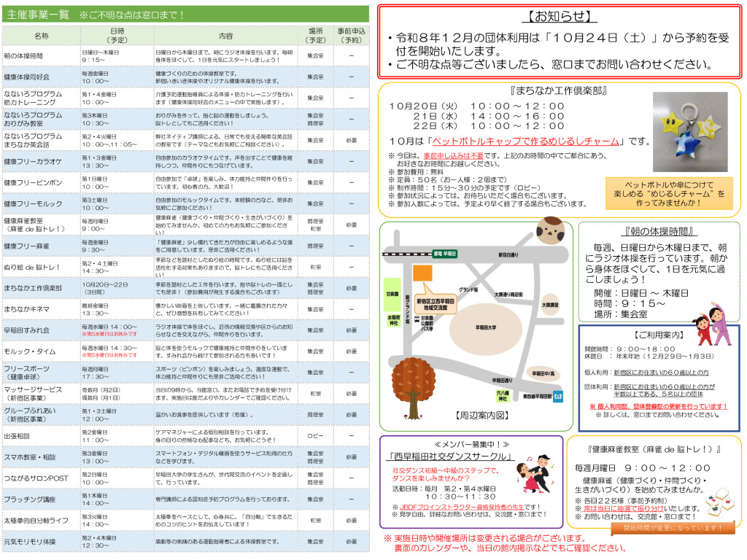Open the ペットボトルキャップで作るめじるしチャーム link
Viewport: 747px width, 560px height.
coord(526,141)
